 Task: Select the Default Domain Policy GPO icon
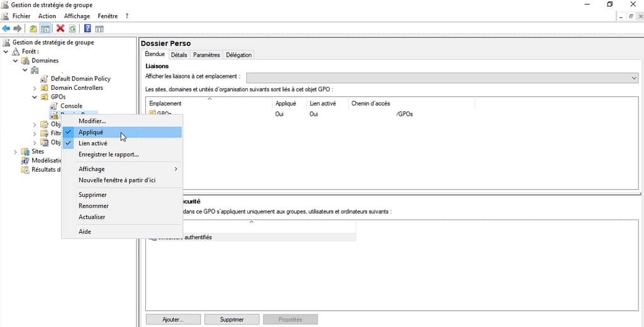tap(45, 79)
